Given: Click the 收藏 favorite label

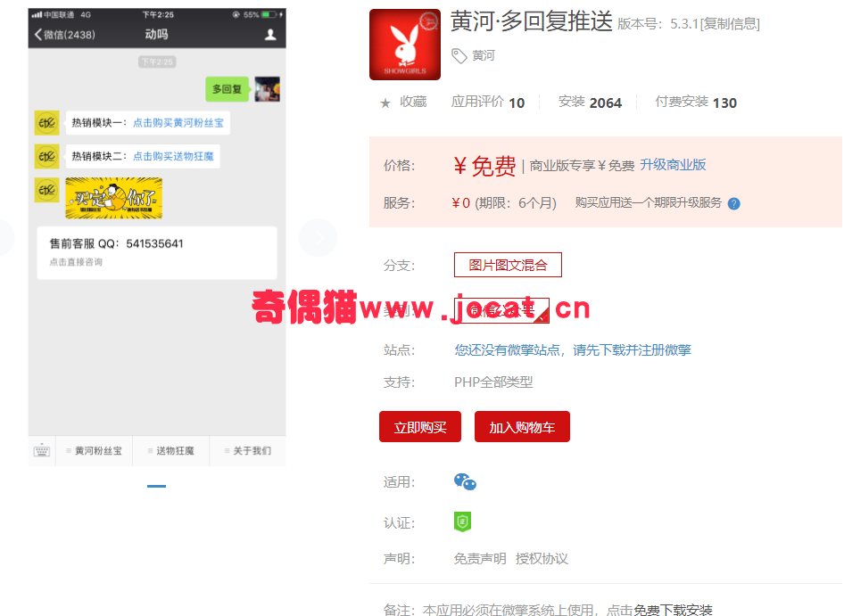Looking at the screenshot, I should coord(413,103).
